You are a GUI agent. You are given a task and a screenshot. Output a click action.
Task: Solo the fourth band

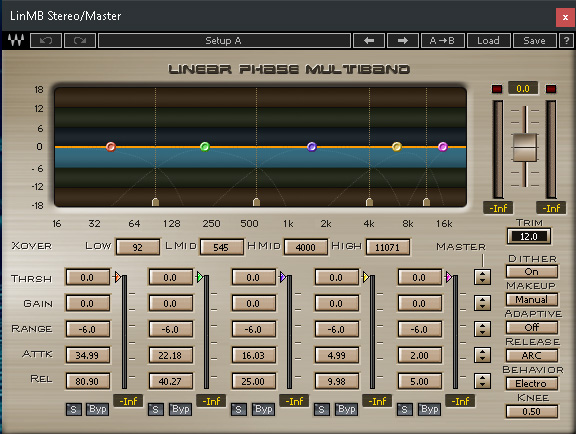tap(321, 409)
